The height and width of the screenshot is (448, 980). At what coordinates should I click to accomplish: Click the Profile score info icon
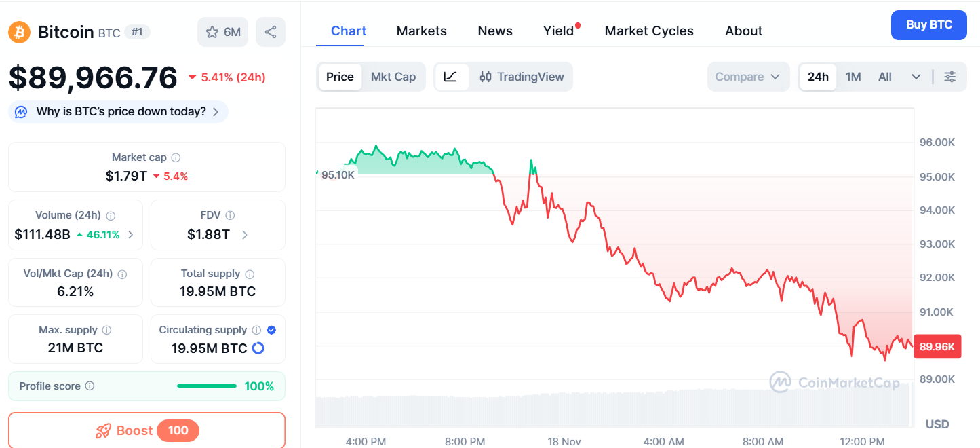coord(90,386)
